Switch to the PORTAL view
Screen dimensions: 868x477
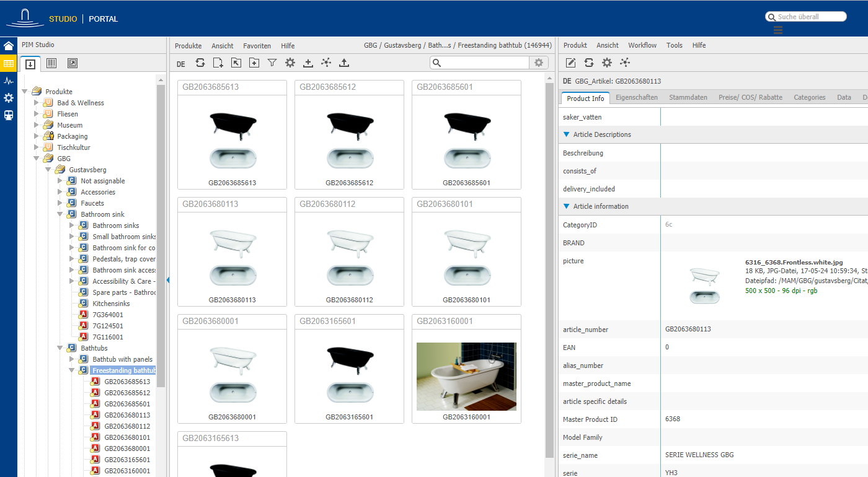[103, 19]
